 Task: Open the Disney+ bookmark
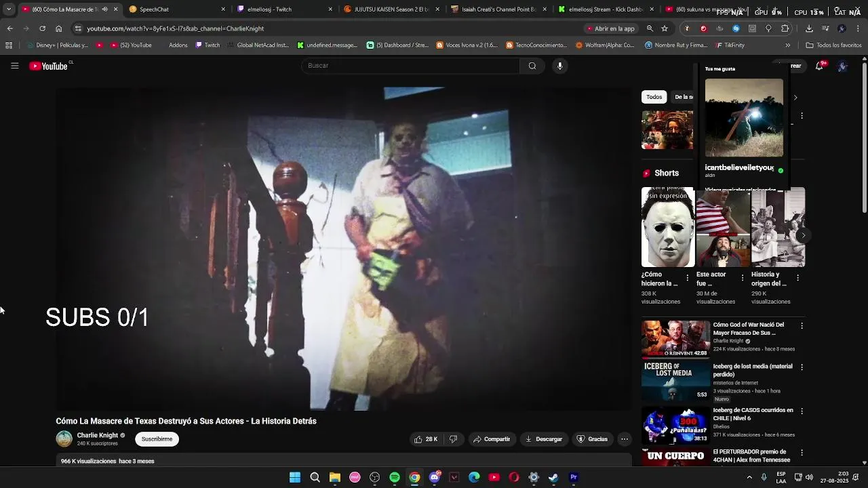pyautogui.click(x=57, y=45)
